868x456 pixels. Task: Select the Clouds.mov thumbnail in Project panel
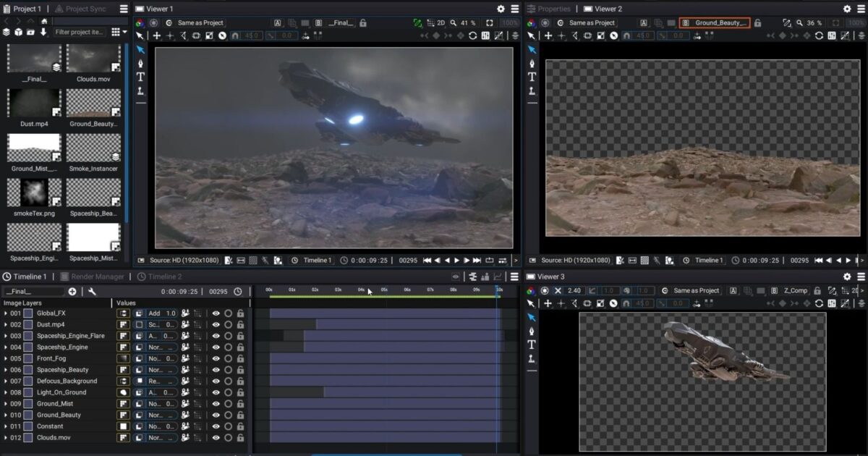point(93,59)
